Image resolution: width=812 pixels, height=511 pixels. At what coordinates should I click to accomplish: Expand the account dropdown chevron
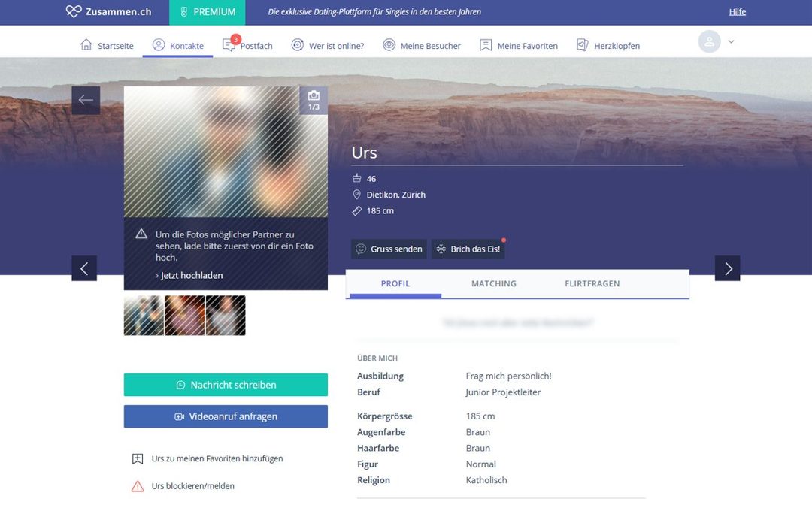732,41
